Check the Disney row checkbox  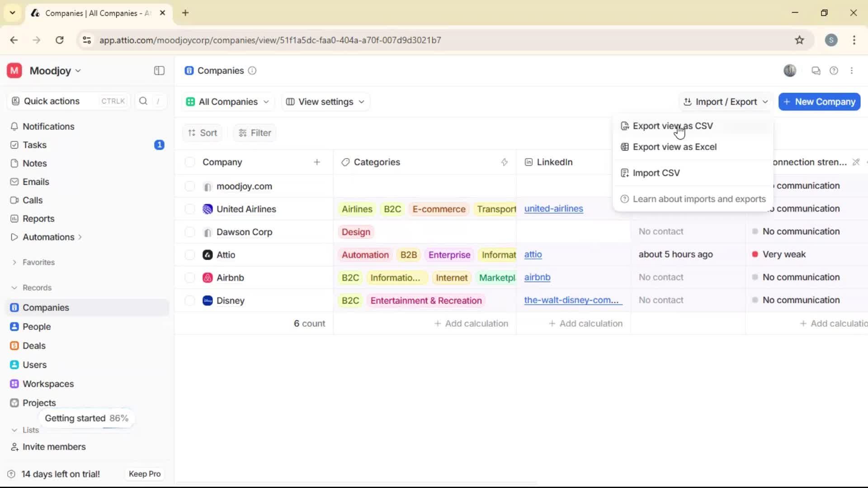click(x=190, y=300)
